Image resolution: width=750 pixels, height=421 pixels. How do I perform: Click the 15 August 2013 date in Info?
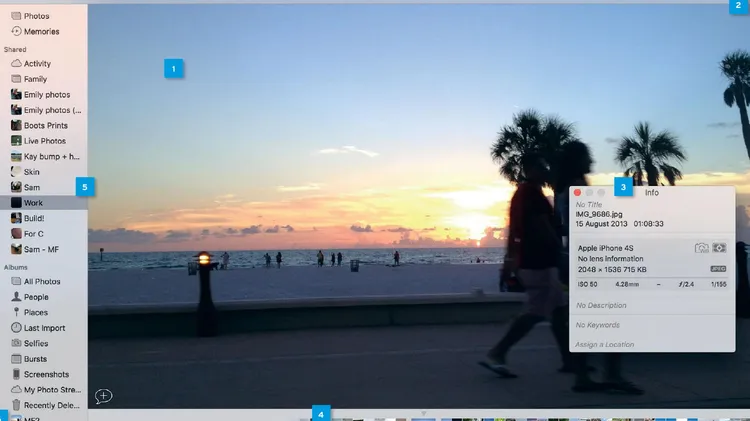(x=601, y=224)
